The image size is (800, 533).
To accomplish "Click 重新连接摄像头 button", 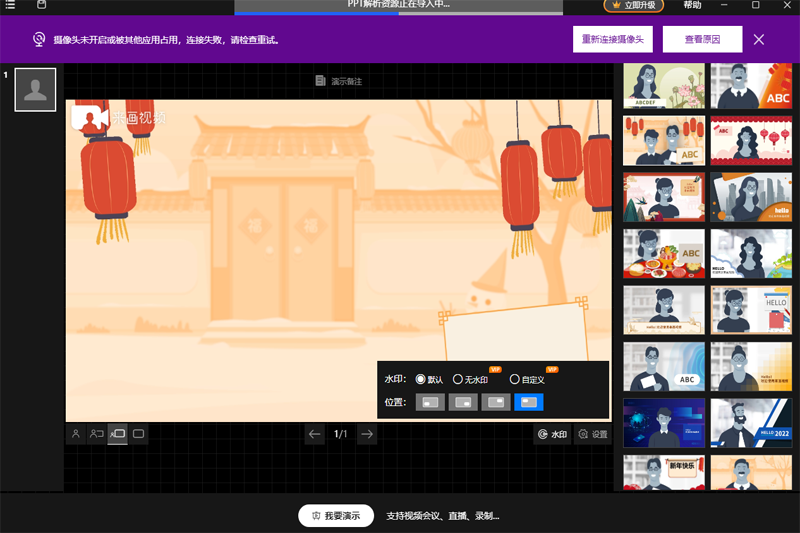I will pos(613,39).
